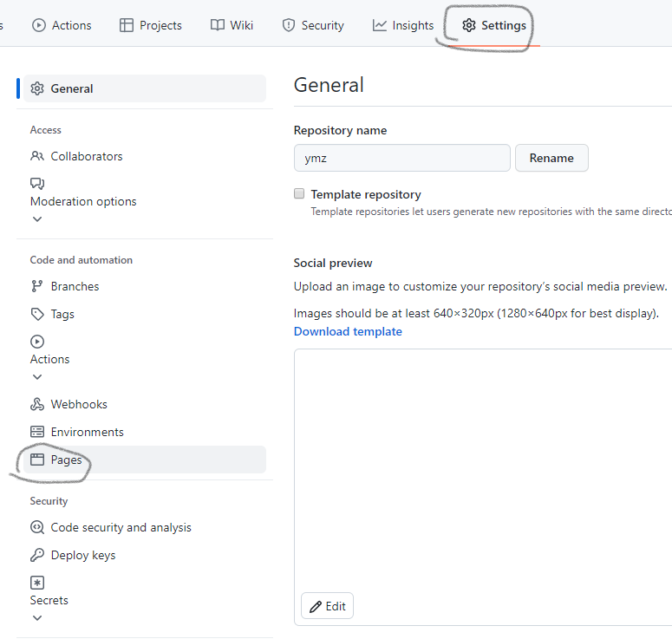This screenshot has height=639, width=672.
Task: Click the Insights graph icon
Action: pyautogui.click(x=379, y=25)
